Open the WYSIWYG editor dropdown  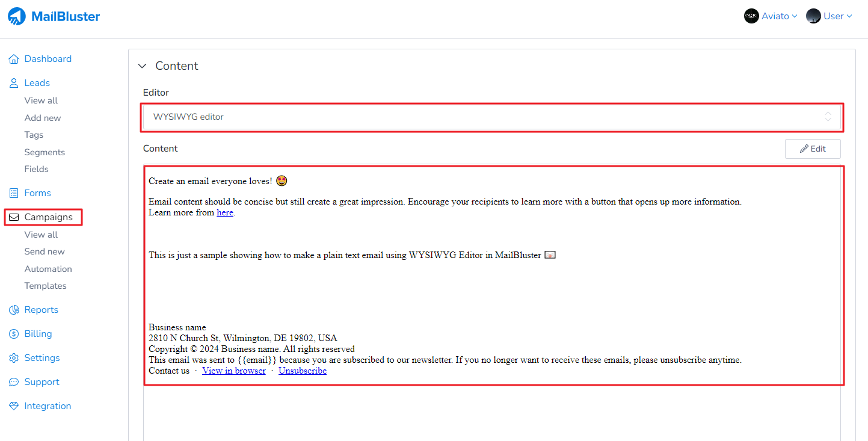click(x=491, y=117)
